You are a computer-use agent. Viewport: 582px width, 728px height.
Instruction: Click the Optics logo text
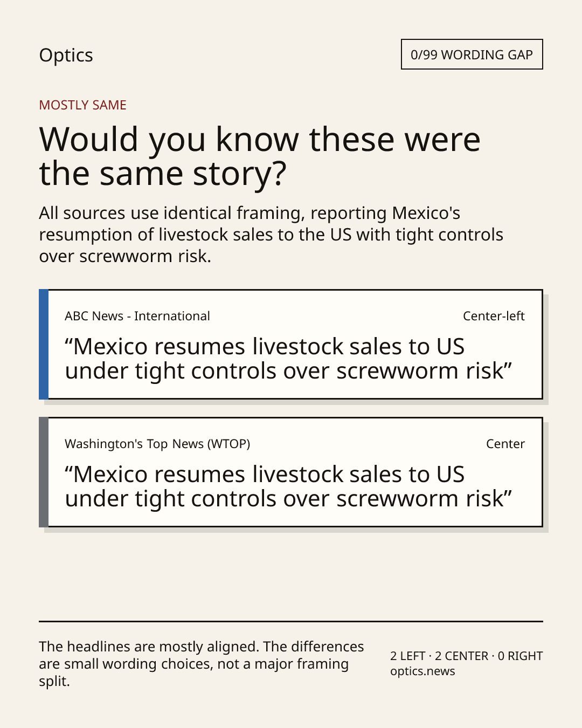click(x=66, y=55)
